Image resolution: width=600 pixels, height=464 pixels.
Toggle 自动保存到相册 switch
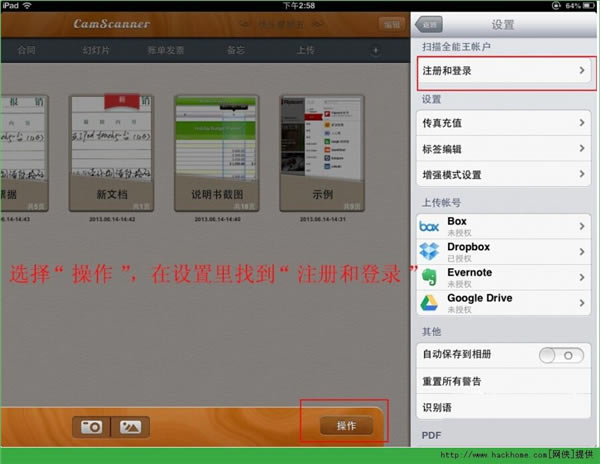(x=561, y=355)
